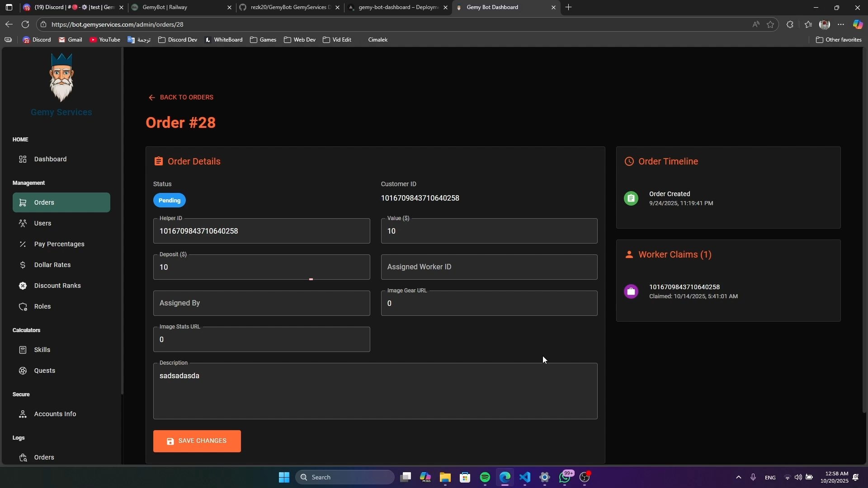Image resolution: width=868 pixels, height=488 pixels.
Task: Open Discord Dev bookmarks folder
Action: click(178, 40)
